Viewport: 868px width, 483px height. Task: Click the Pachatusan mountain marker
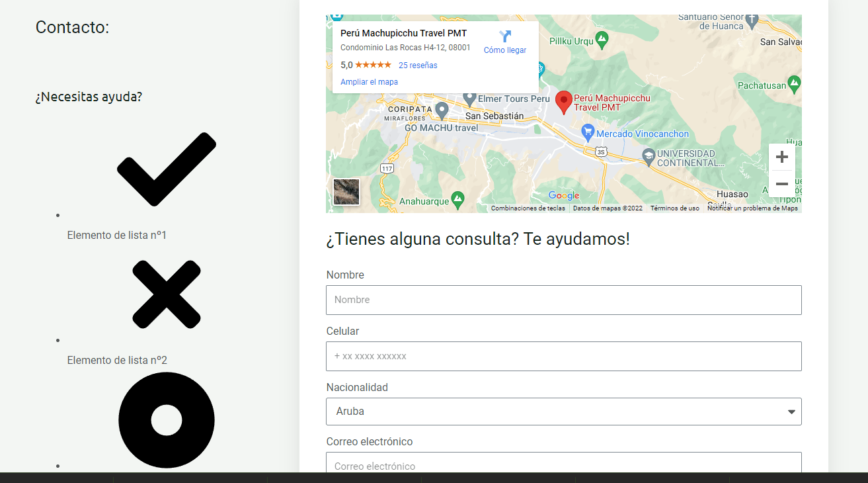tap(795, 85)
